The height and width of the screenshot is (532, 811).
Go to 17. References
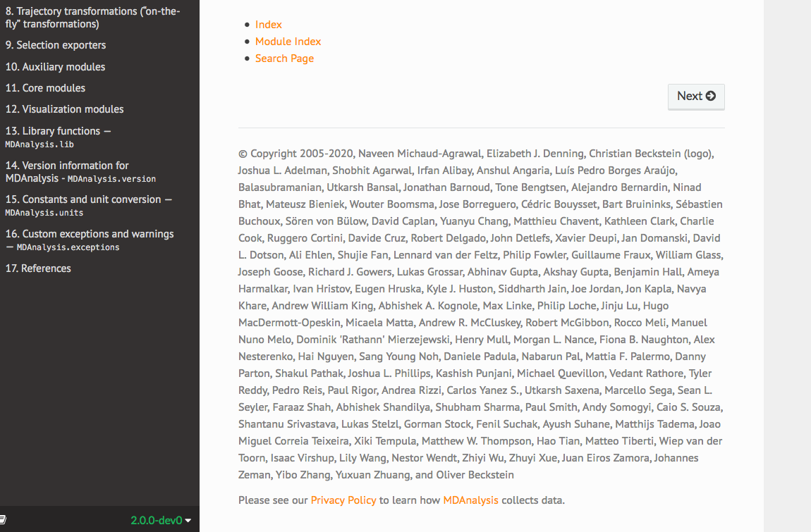click(x=38, y=268)
